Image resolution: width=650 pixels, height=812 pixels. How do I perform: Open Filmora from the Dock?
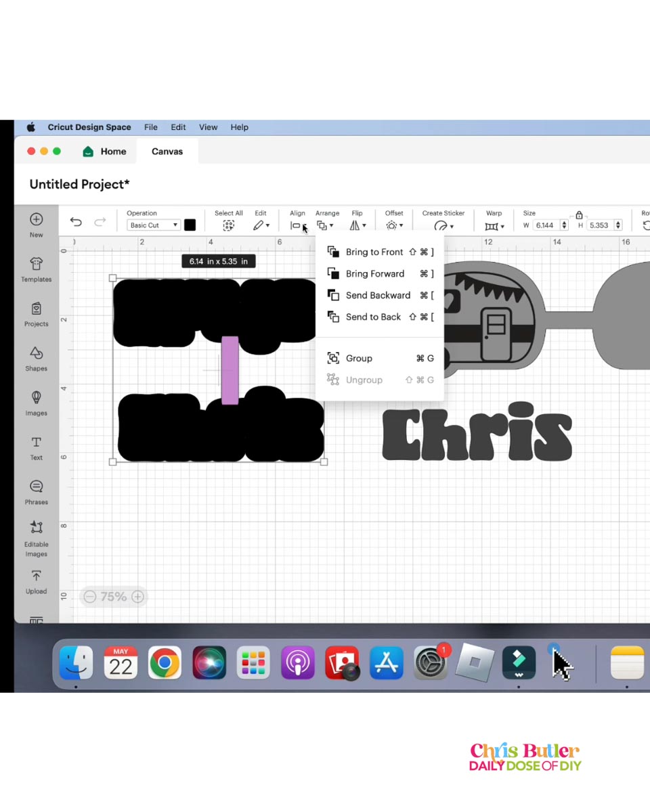pos(519,662)
